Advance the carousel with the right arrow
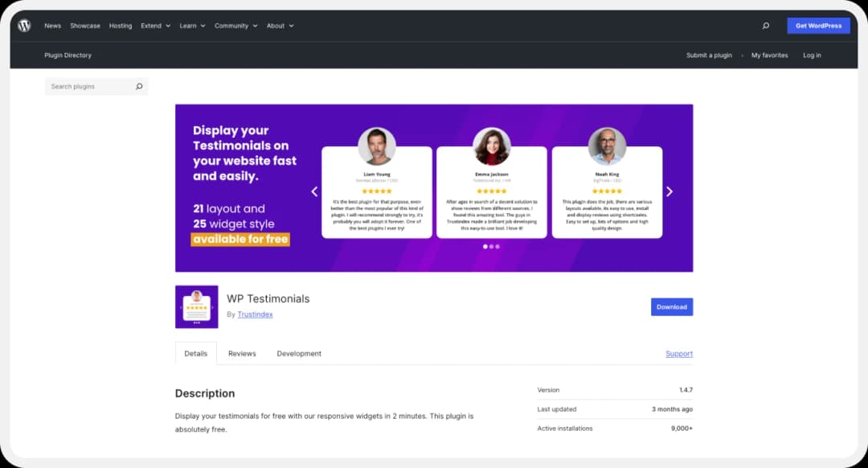The width and height of the screenshot is (868, 468). pos(669,191)
